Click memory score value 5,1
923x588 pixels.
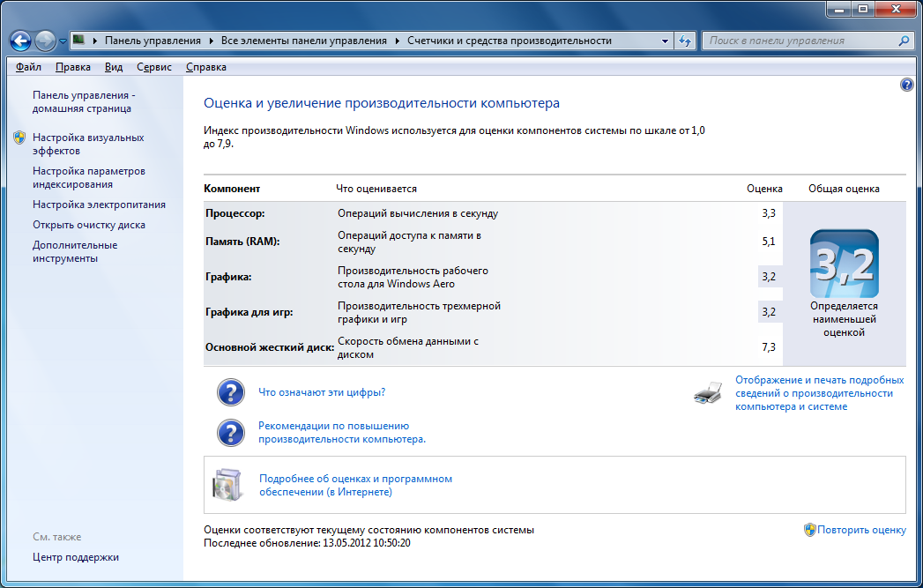click(x=769, y=242)
